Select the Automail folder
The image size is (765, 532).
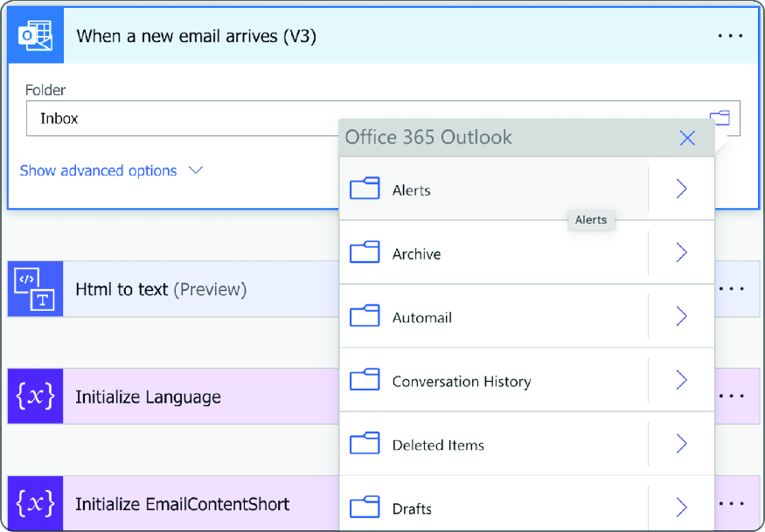[x=494, y=316]
